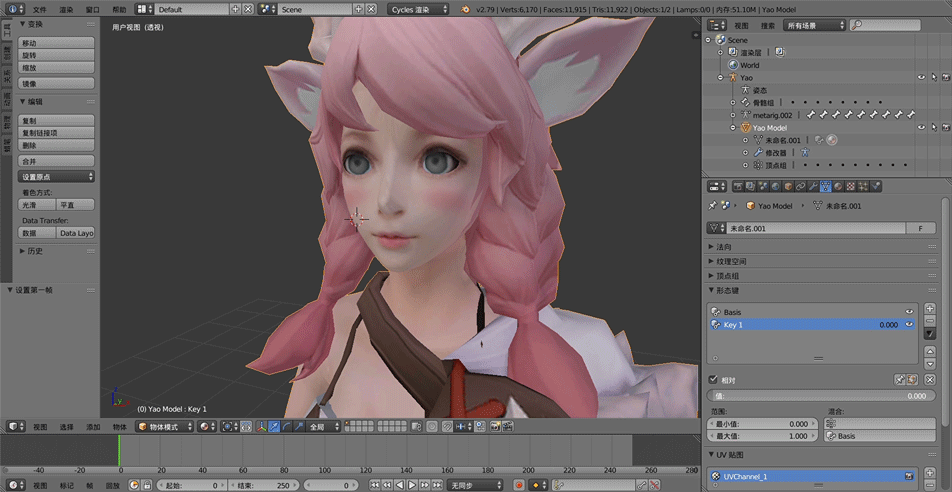This screenshot has width=952, height=492.
Task: Open the 帮助 (Help) menu
Action: pyautogui.click(x=120, y=9)
